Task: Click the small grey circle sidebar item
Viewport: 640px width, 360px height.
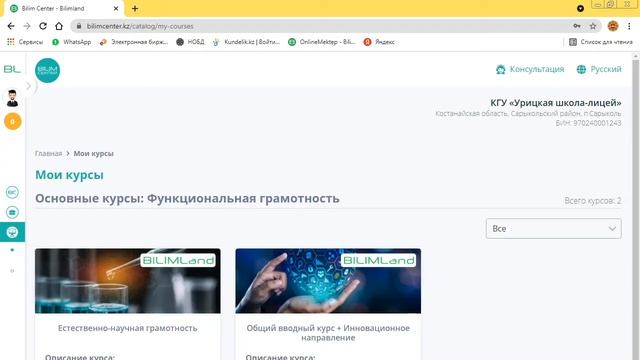Action: point(12,271)
